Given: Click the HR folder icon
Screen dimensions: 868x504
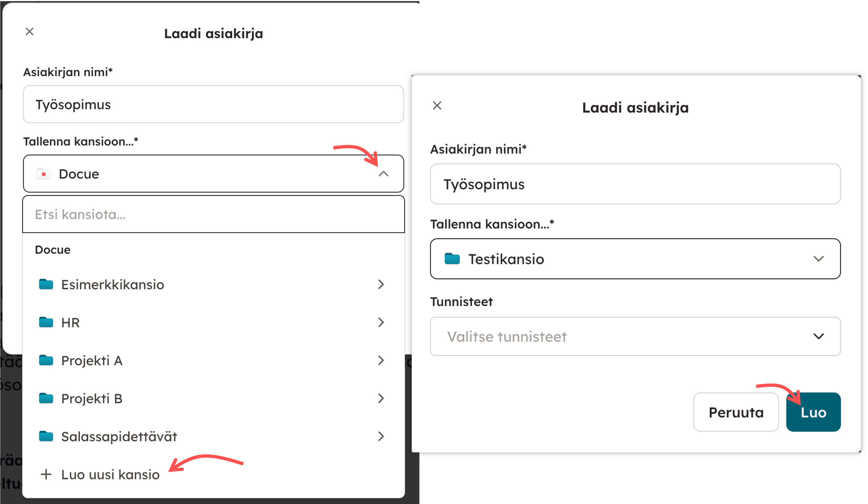Looking at the screenshot, I should pos(46,322).
